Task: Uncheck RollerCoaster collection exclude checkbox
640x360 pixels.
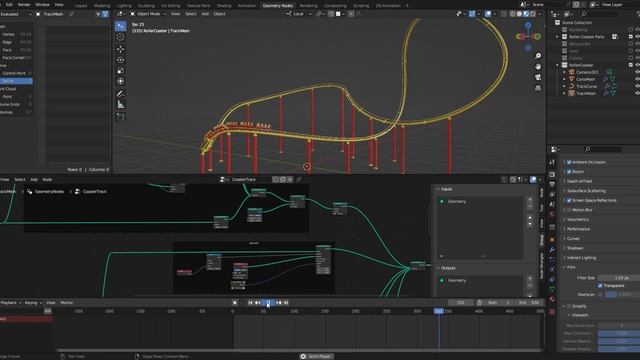Action: point(631,65)
